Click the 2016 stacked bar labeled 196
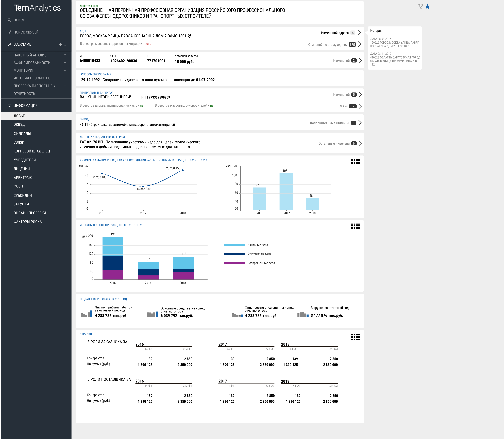 coord(113,258)
